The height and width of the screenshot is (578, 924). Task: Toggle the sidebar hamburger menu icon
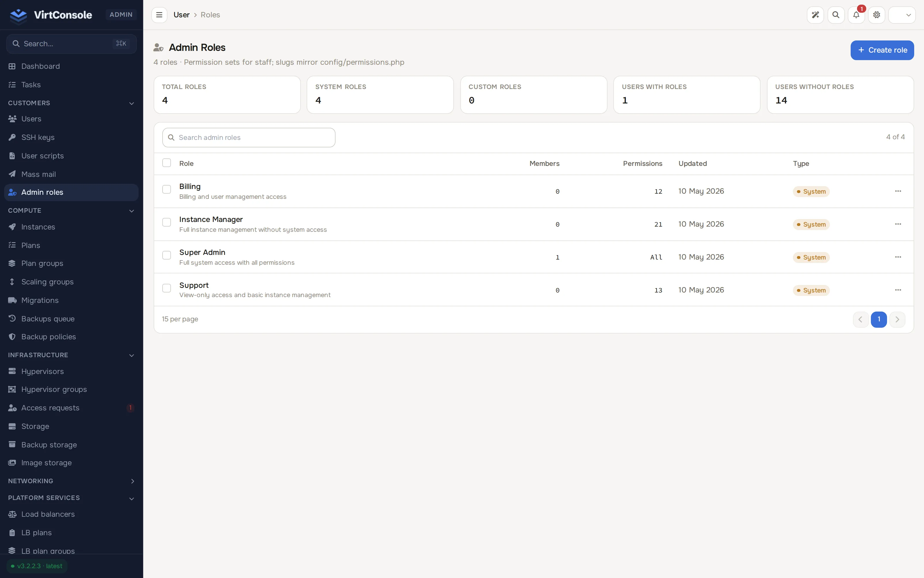[x=159, y=15]
